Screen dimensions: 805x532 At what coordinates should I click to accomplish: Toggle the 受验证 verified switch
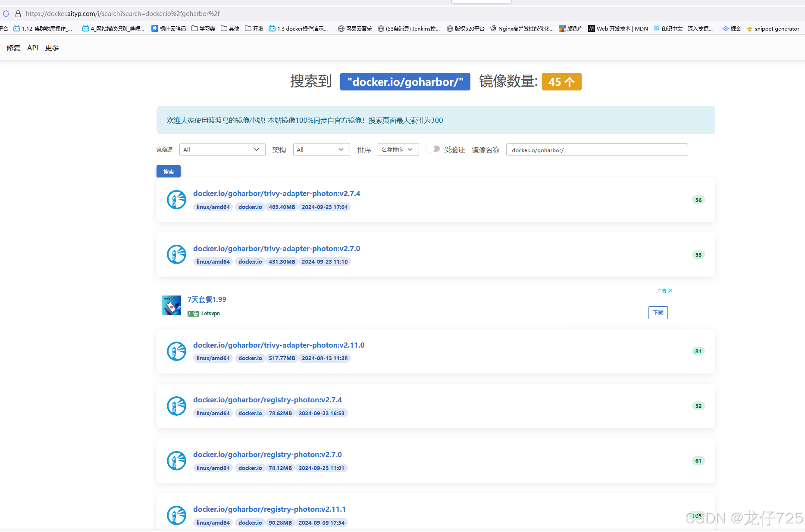click(x=433, y=149)
